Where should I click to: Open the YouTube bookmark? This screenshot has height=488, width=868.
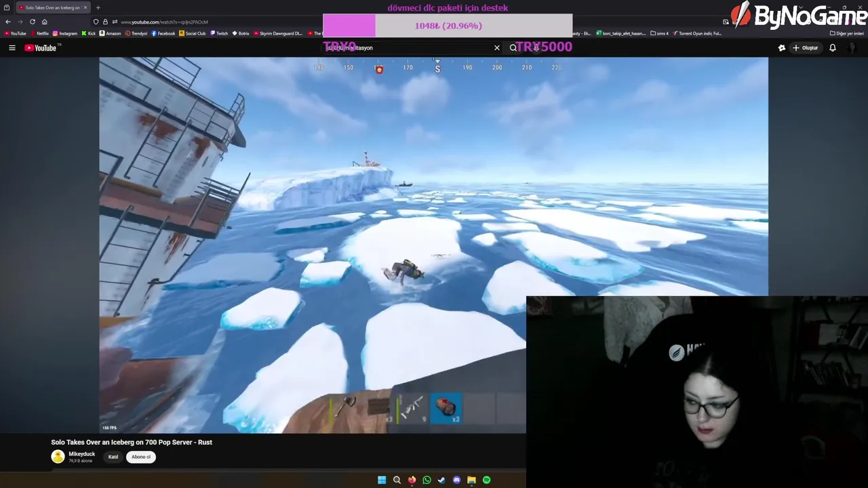15,33
